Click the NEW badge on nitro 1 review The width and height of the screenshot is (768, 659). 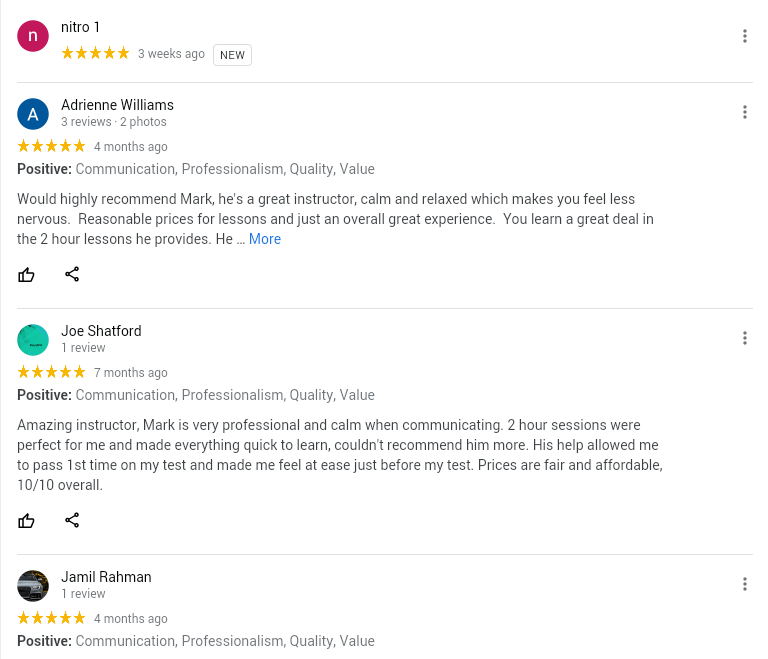(x=232, y=55)
